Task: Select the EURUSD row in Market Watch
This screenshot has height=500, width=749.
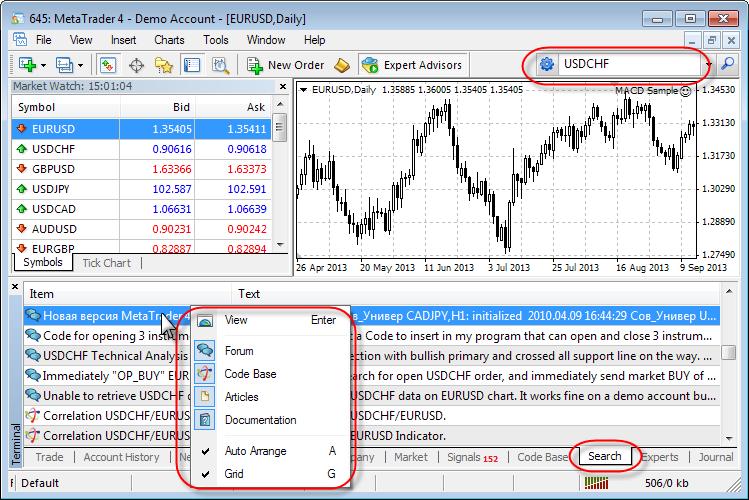Action: point(141,129)
